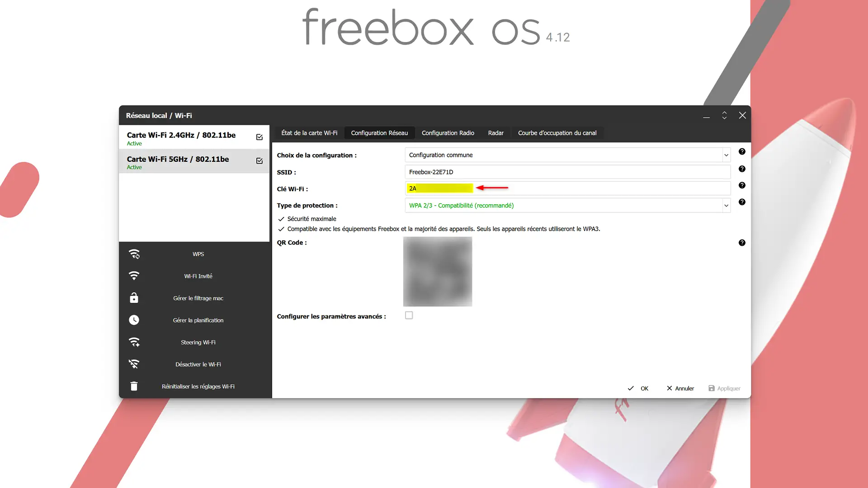Enable Configurer les paramètres avancés checkbox

pyautogui.click(x=409, y=315)
